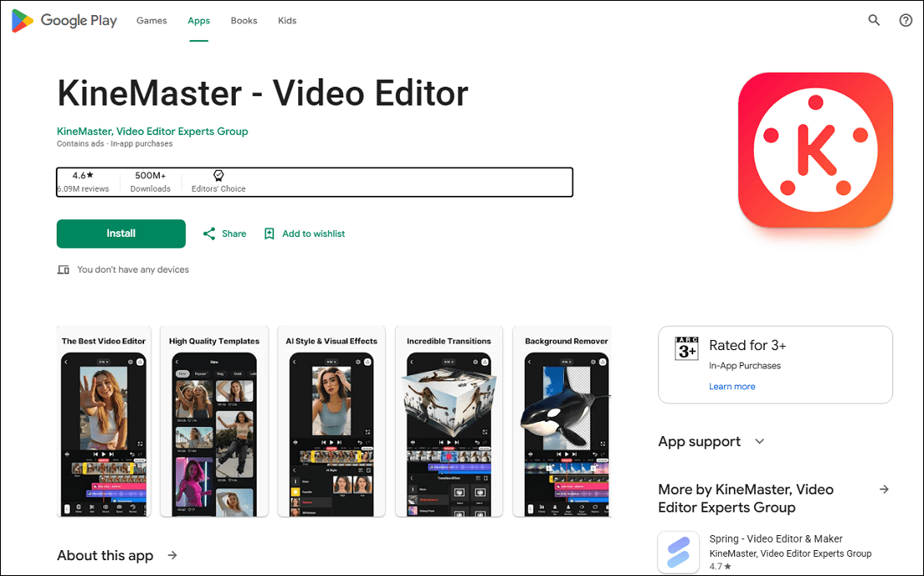
Task: Switch to the Games tab
Action: (152, 21)
